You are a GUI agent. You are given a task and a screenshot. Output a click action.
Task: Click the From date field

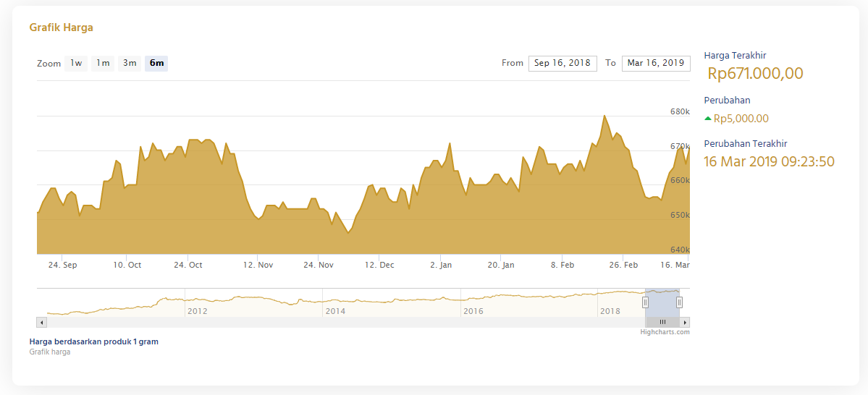(x=562, y=63)
